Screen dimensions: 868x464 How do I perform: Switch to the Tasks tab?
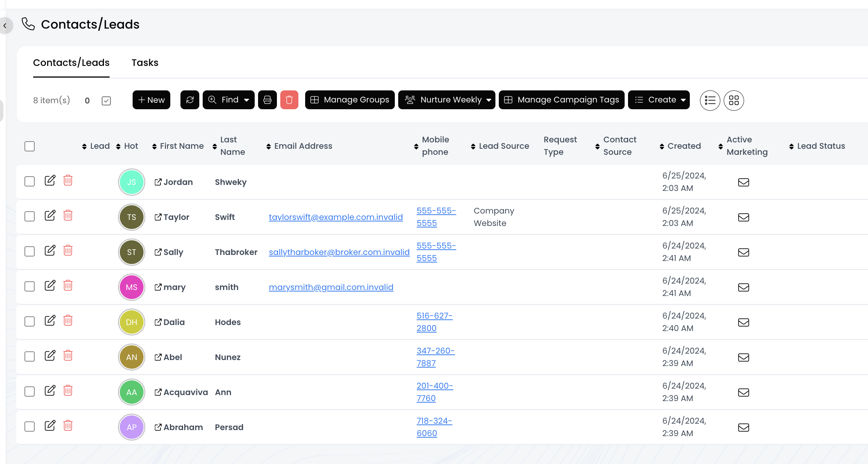click(145, 63)
